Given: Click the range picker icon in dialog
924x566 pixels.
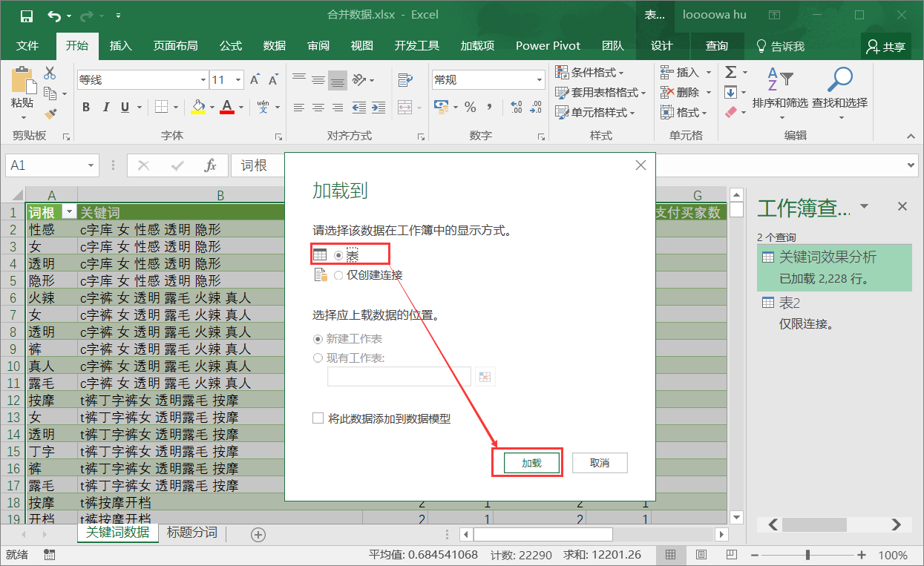Looking at the screenshot, I should click(x=485, y=377).
